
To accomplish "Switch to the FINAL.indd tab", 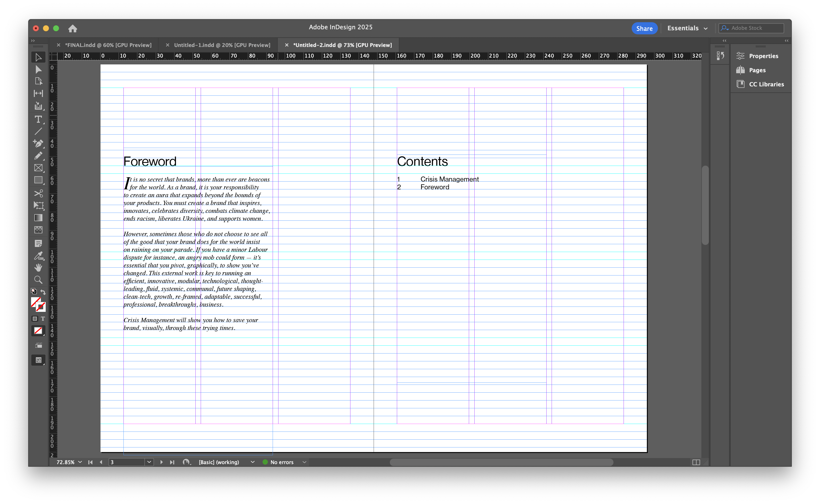I will pyautogui.click(x=108, y=45).
